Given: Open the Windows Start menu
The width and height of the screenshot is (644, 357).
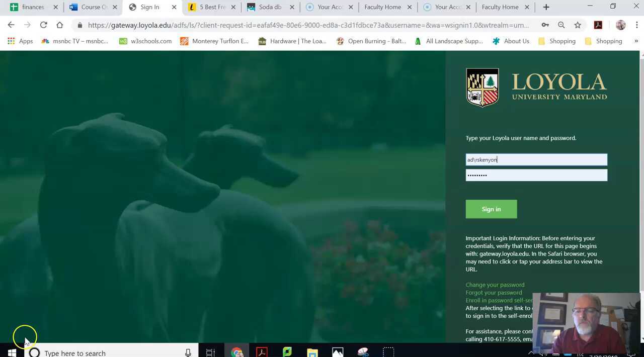Looking at the screenshot, I should click(x=12, y=352).
